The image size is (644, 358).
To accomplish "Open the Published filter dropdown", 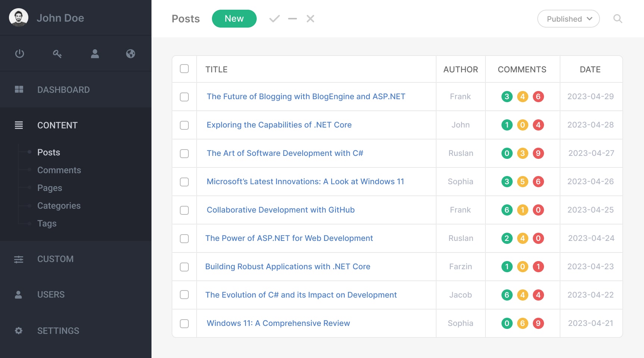I will coord(568,19).
